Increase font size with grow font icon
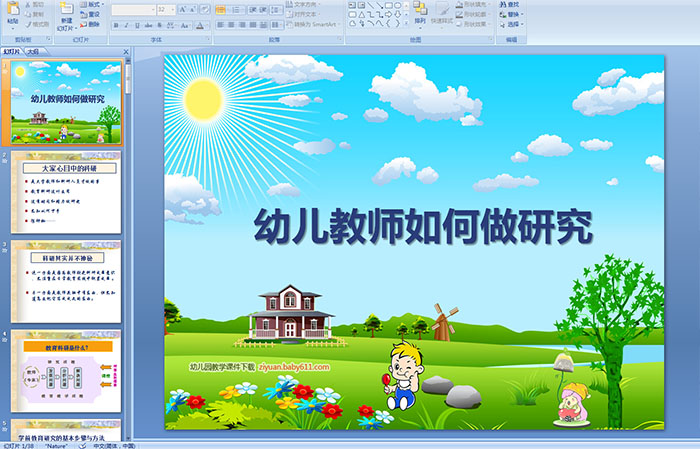Viewport: 700px width, 449px height. tap(183, 9)
